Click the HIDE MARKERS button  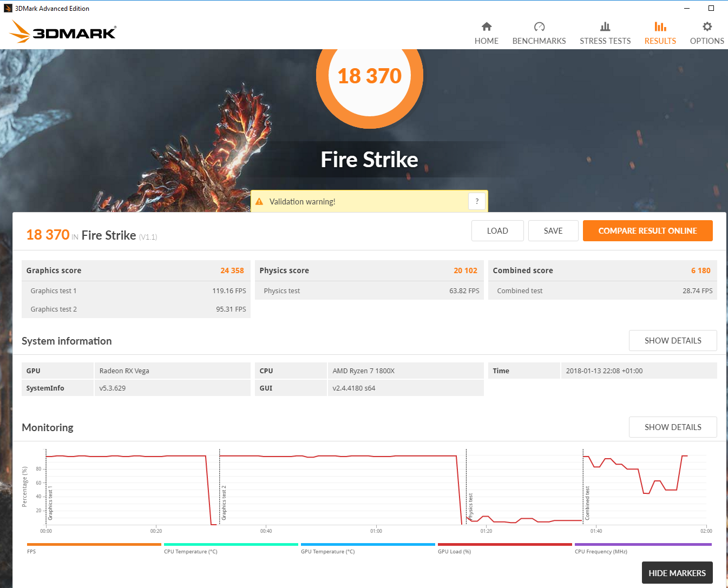tap(677, 573)
